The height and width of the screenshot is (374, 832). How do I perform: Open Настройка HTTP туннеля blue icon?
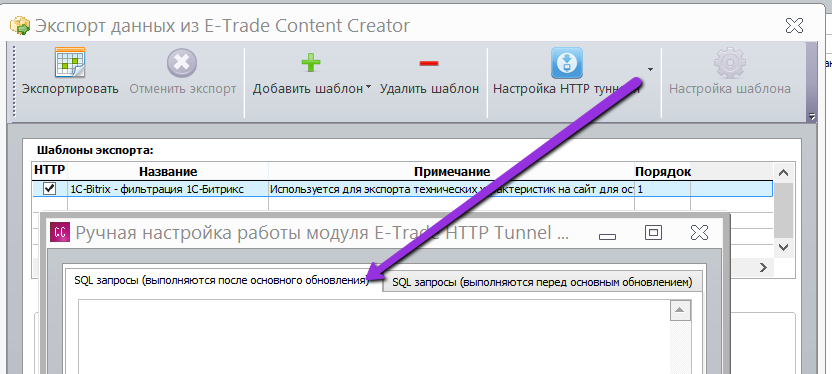click(566, 63)
